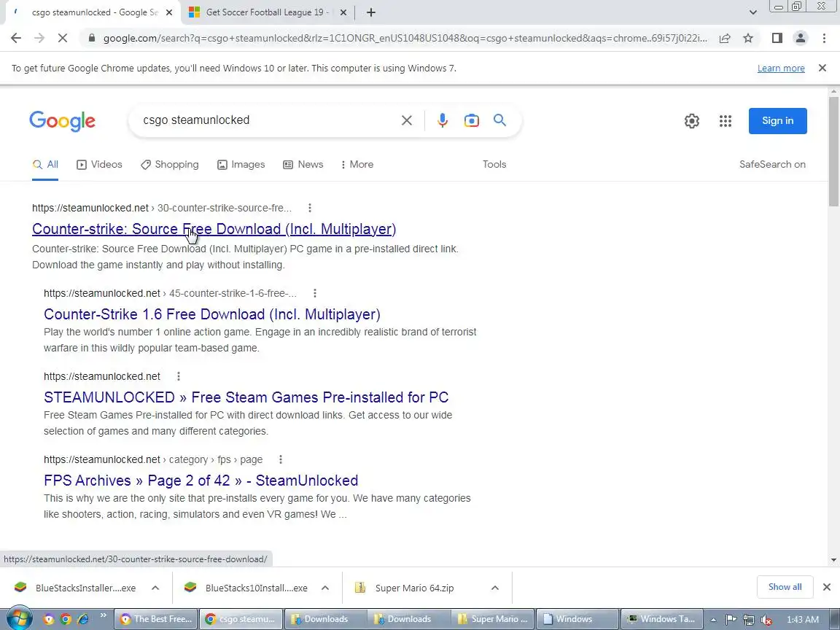Open BlueStacksInstaller exe download
The image size is (840, 630).
point(85,588)
